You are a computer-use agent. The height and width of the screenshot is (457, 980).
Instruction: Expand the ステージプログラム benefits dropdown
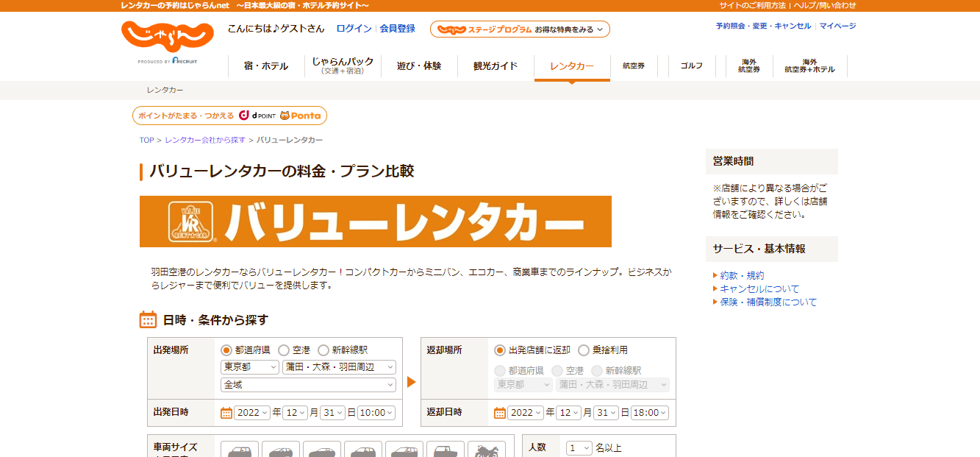pyautogui.click(x=520, y=29)
